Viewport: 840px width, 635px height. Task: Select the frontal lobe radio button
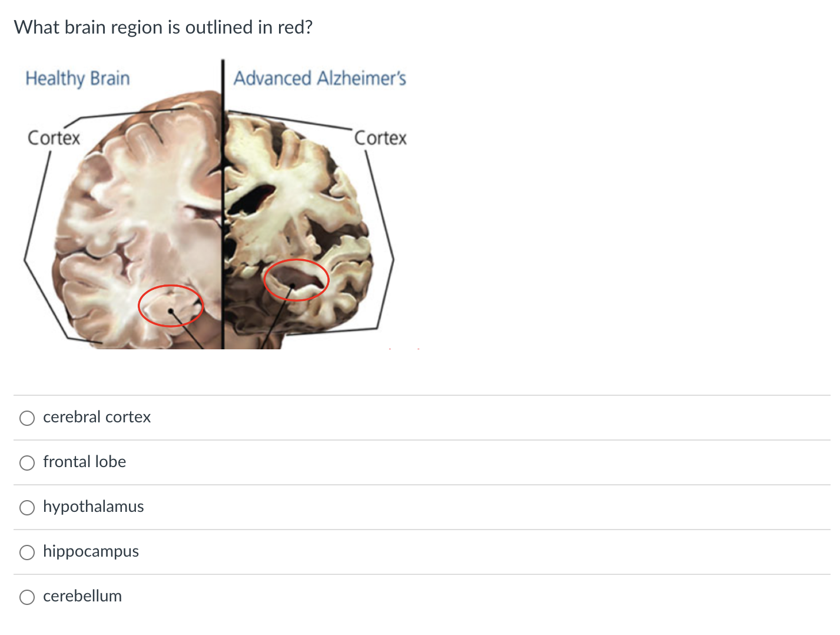(26, 463)
